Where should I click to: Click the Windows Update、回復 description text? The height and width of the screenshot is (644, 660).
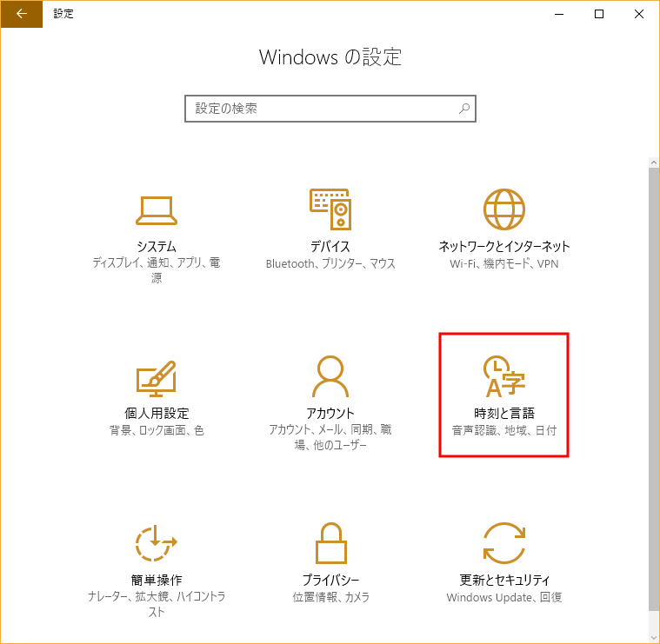point(504,597)
